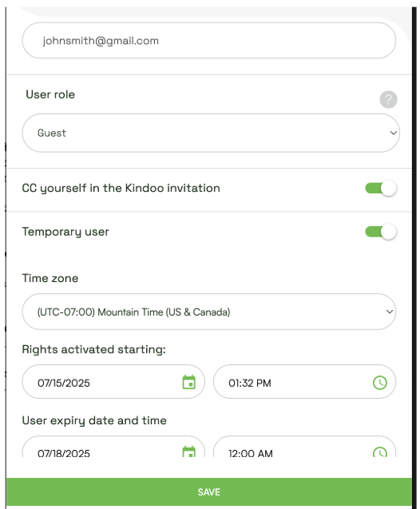Disable the Temporary user switch
The height and width of the screenshot is (509, 420).
tap(381, 232)
